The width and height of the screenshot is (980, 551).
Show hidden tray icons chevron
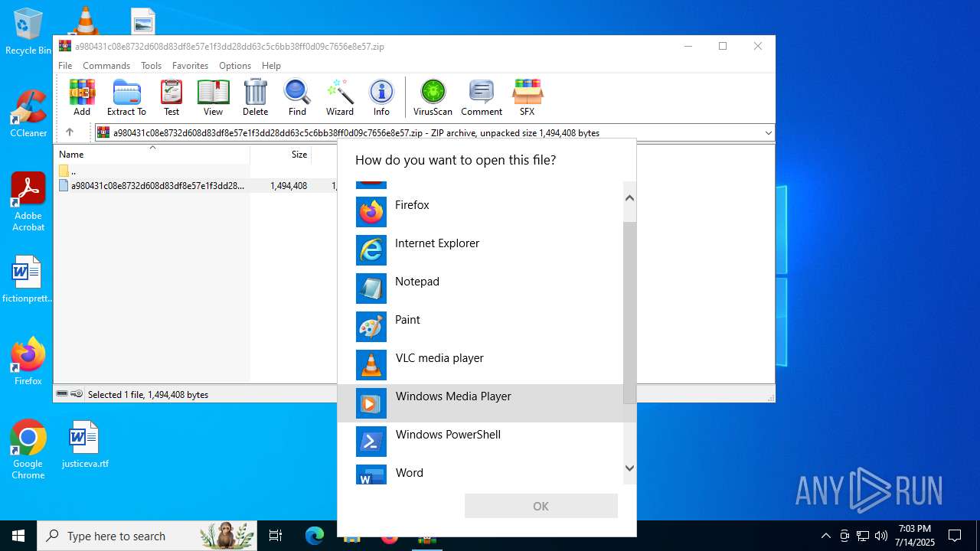[x=825, y=536]
